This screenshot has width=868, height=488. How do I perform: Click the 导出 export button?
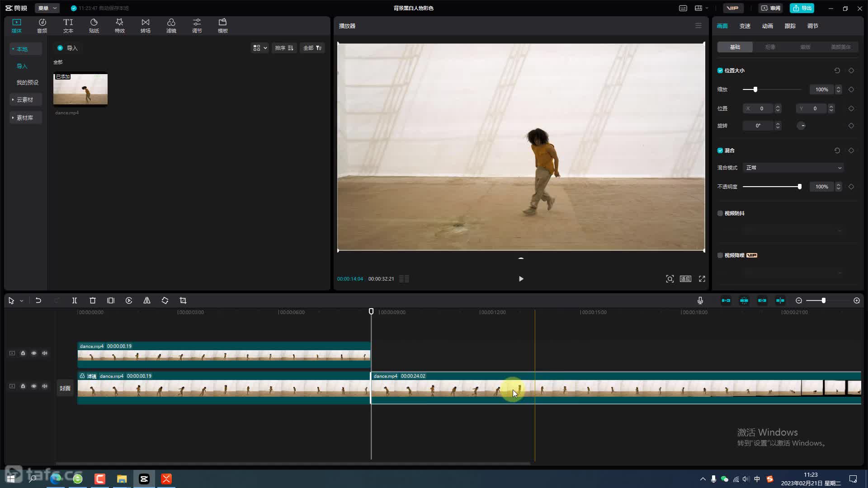tap(802, 8)
